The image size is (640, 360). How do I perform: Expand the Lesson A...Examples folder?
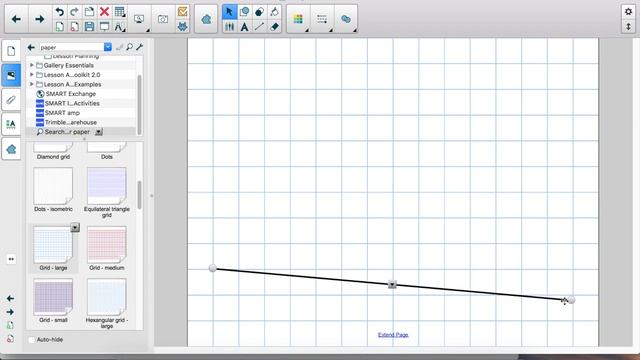pyautogui.click(x=32, y=84)
